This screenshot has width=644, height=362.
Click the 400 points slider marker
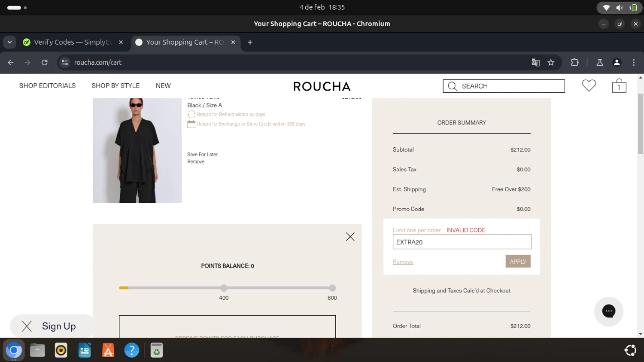coord(224,288)
